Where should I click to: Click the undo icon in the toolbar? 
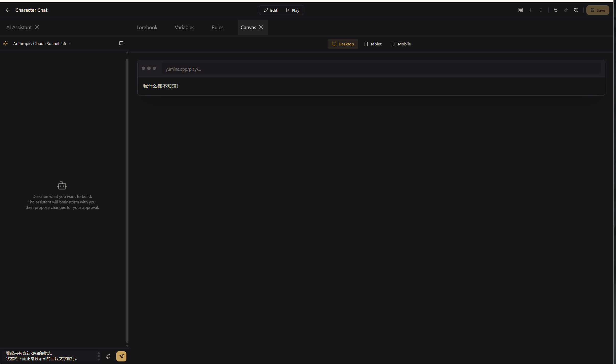555,10
